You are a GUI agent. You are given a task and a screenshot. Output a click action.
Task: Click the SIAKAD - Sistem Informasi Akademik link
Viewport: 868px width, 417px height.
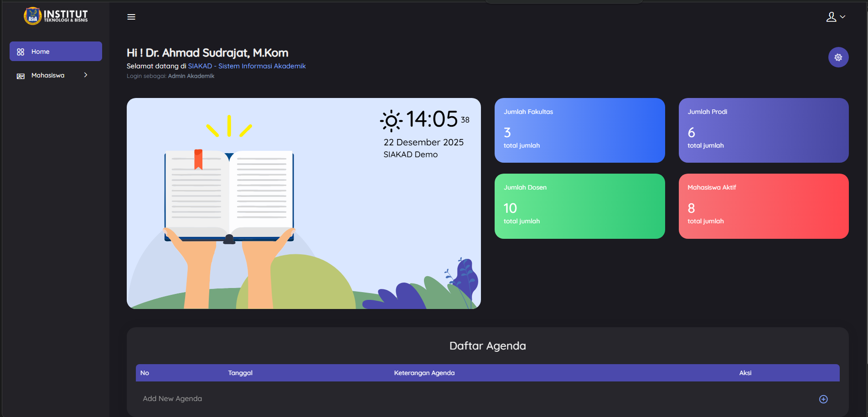(247, 66)
